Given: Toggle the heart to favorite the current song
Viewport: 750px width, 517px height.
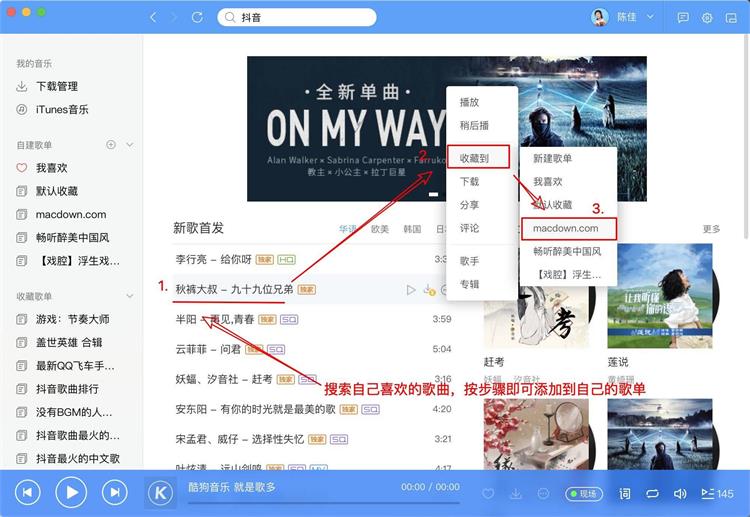Looking at the screenshot, I should click(x=488, y=493).
